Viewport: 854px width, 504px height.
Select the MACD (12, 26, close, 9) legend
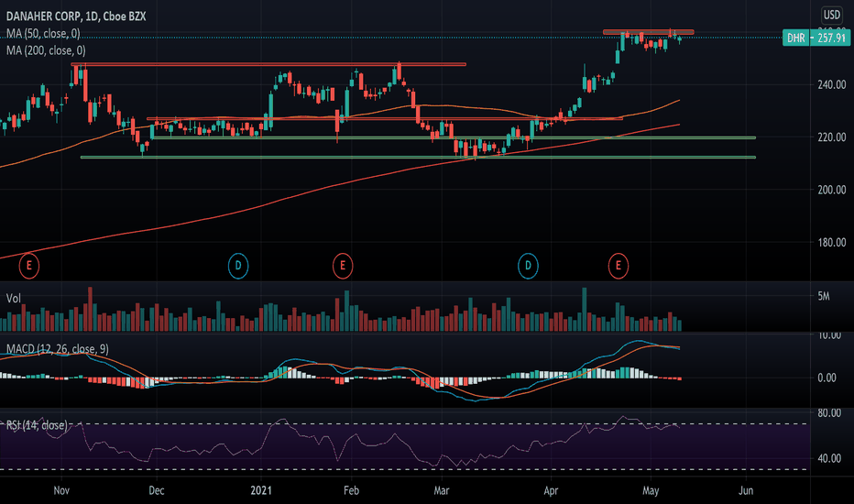[x=57, y=349]
